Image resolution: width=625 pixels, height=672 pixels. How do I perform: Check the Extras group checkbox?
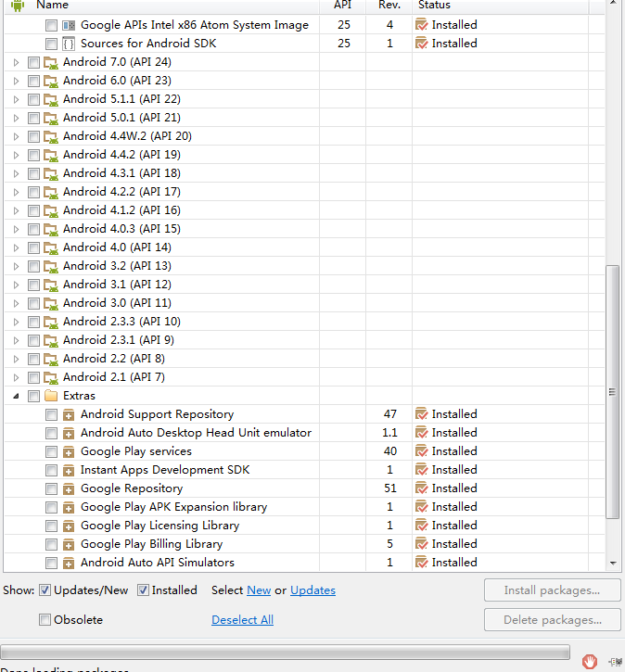pyautogui.click(x=33, y=396)
